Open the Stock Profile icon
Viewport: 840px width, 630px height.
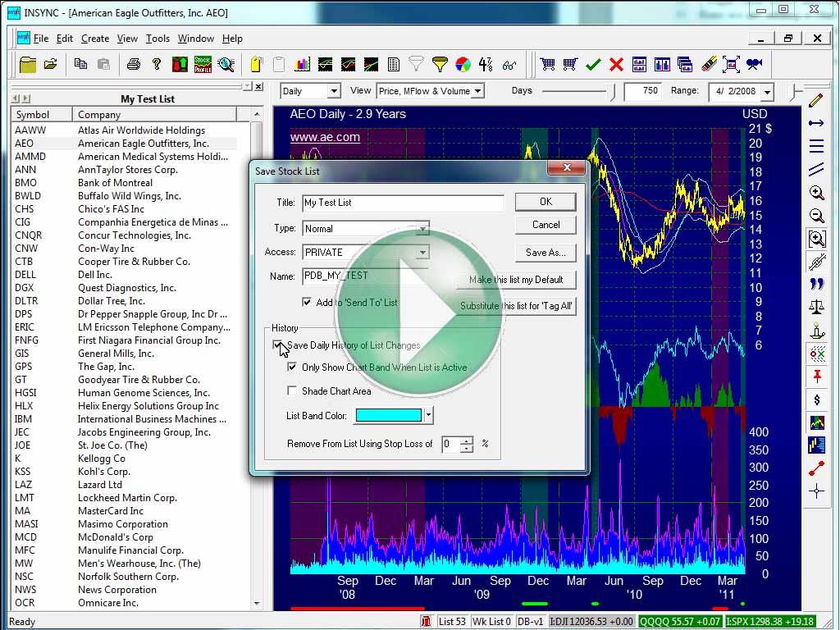203,64
